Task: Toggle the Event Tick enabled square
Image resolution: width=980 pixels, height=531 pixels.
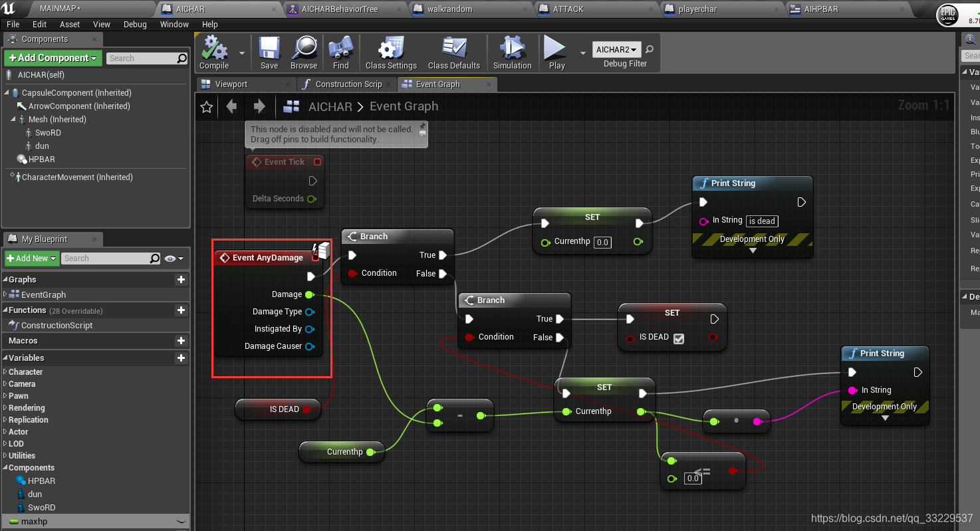Action: tap(317, 162)
